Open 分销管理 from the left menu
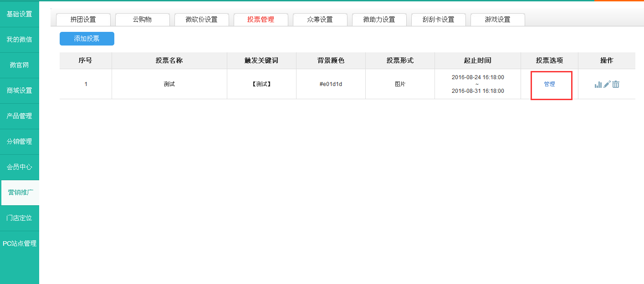Image resolution: width=644 pixels, height=284 pixels. [19, 142]
